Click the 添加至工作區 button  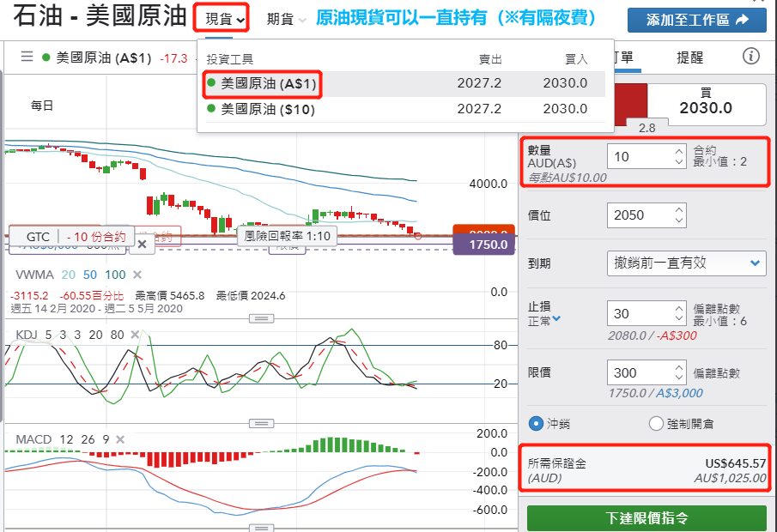point(696,18)
